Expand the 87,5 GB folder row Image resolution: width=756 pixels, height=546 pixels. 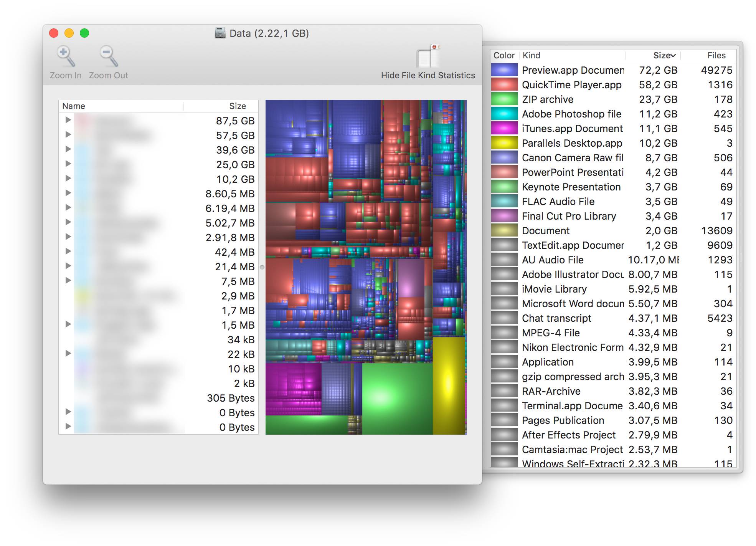click(x=68, y=120)
